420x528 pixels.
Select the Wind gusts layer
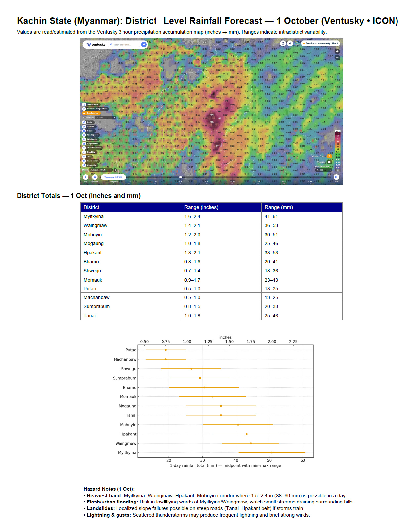pos(84,139)
